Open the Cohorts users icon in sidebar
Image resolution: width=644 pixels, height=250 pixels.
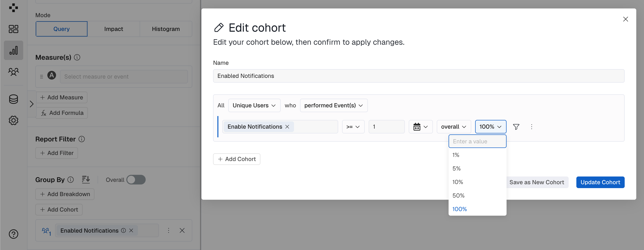click(14, 72)
